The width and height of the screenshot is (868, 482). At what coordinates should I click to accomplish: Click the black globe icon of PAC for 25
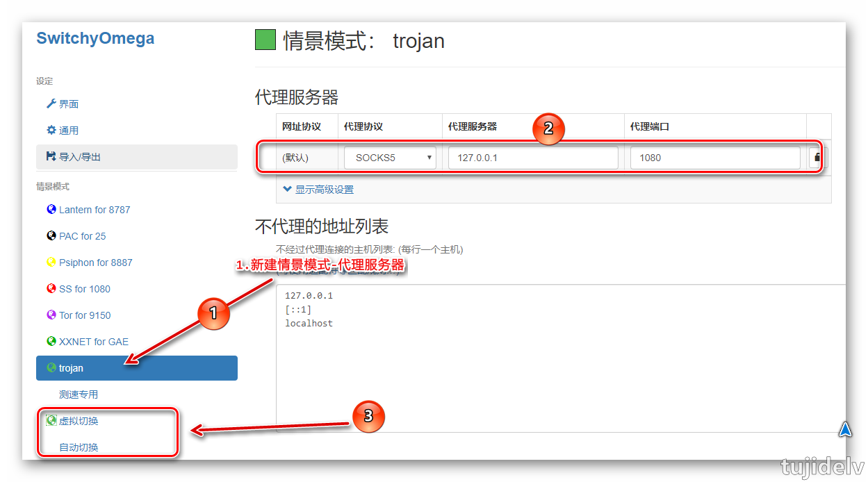tap(51, 235)
